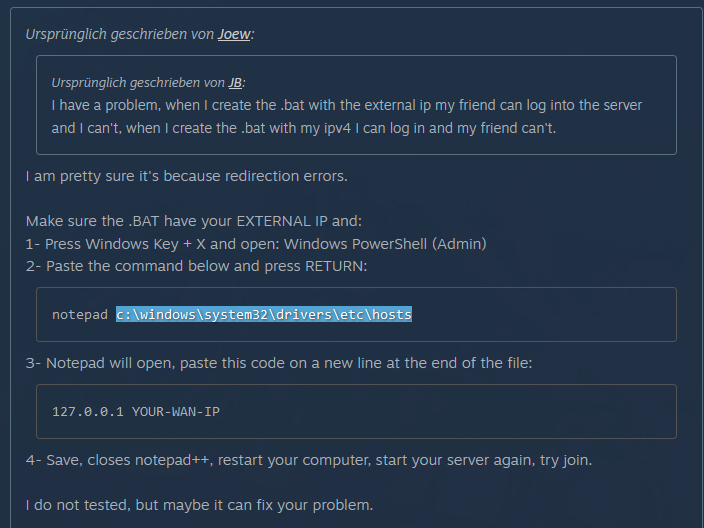Click the word notepad in the command
The width and height of the screenshot is (704, 528).
[80, 315]
